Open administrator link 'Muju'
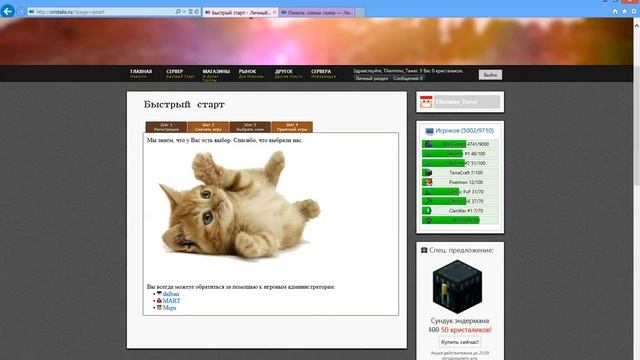This screenshot has width=640, height=360. click(x=169, y=308)
